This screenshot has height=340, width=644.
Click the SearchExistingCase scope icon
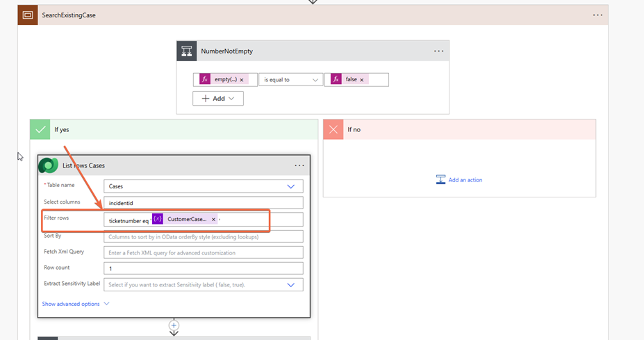pos(28,15)
